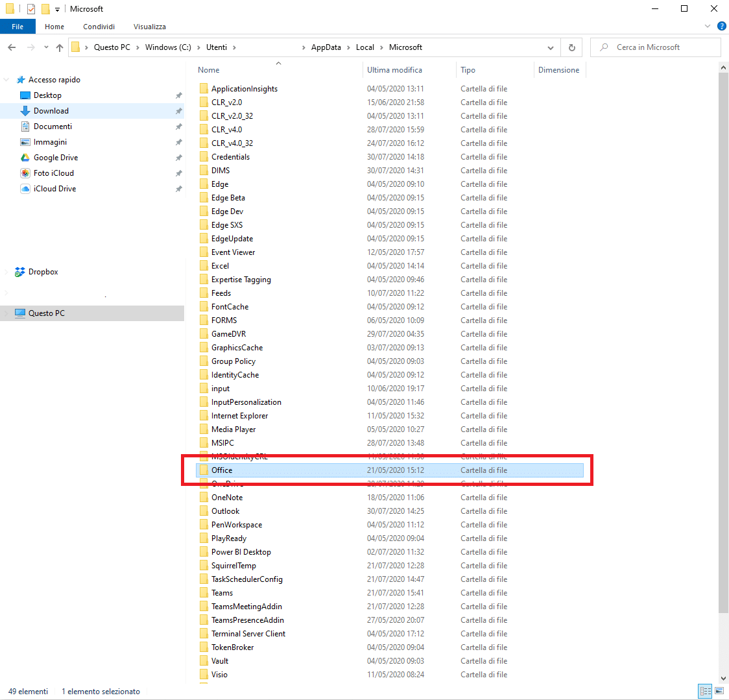Select the Outlook folder icon

[x=204, y=511]
